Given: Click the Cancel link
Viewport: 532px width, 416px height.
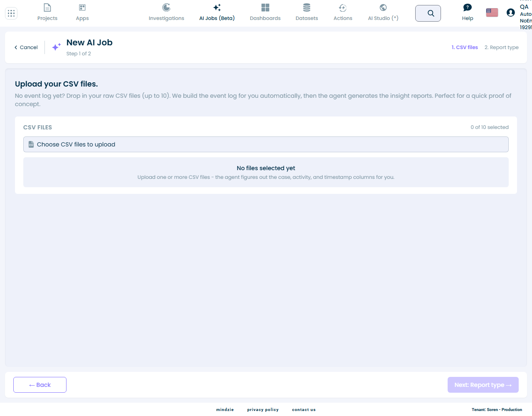Looking at the screenshot, I should (x=26, y=47).
